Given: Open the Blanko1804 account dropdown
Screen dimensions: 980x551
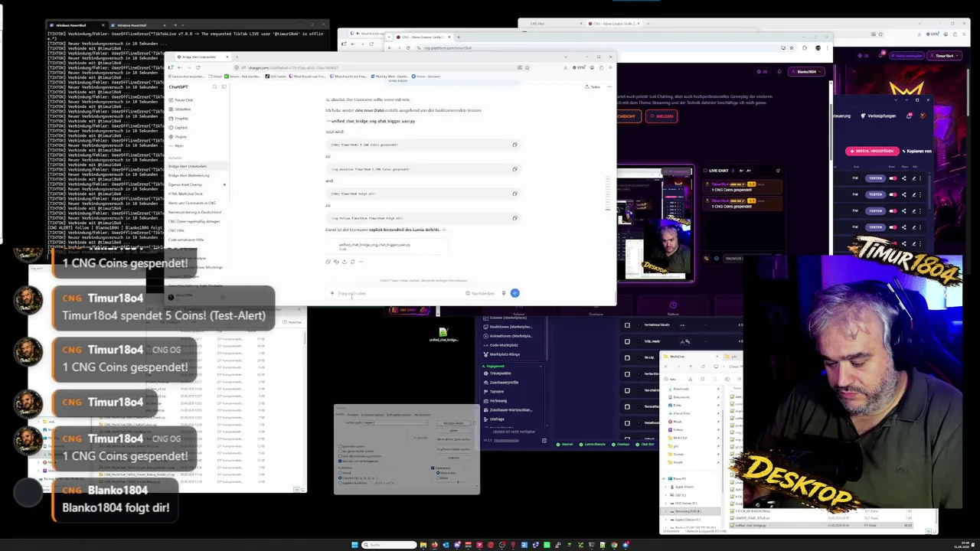Looking at the screenshot, I should pos(806,71).
